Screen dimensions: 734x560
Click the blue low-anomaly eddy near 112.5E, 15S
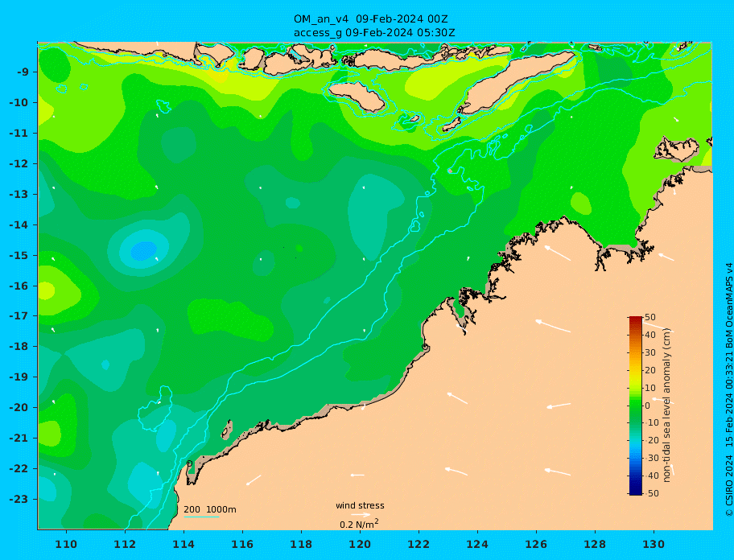pos(144,251)
